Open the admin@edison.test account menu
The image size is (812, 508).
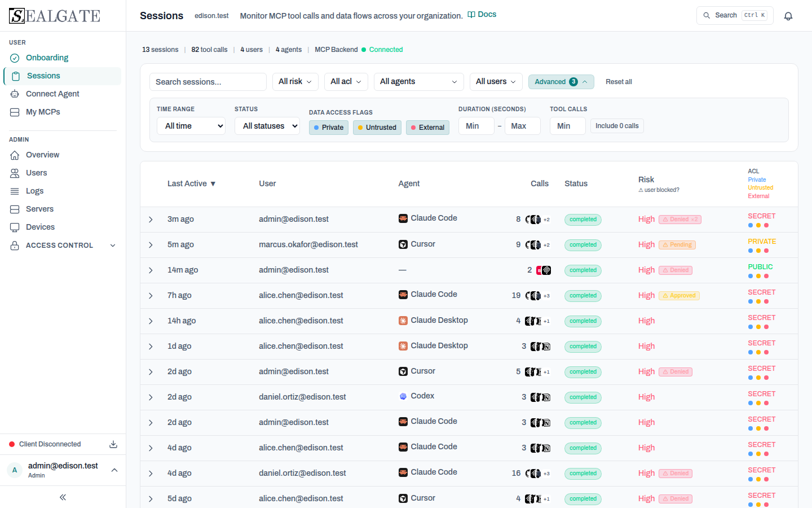pos(63,470)
